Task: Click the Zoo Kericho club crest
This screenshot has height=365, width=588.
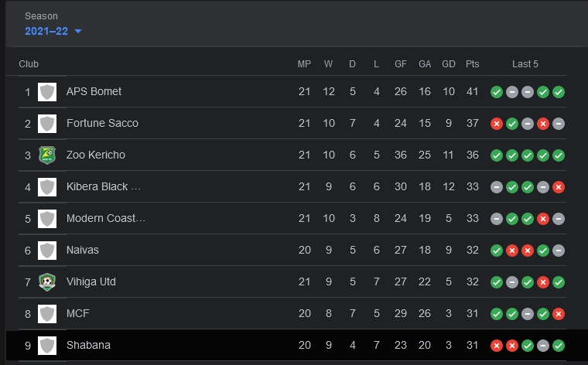Action: (x=47, y=155)
